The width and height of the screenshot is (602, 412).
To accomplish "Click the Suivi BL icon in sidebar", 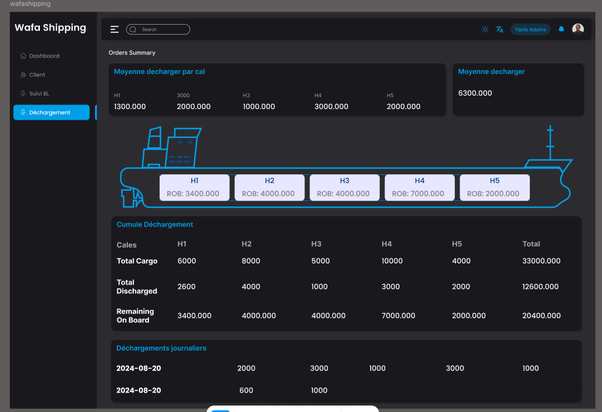I will coord(23,93).
